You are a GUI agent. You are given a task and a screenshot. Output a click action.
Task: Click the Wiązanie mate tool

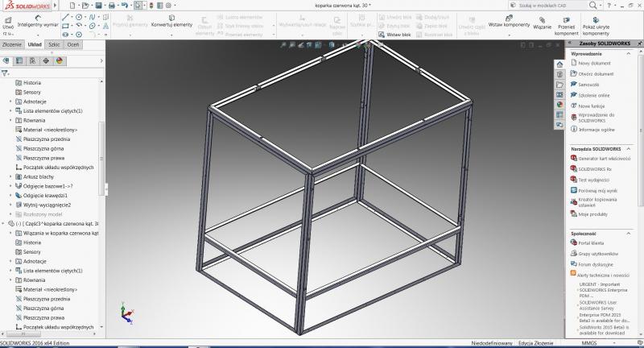click(x=542, y=23)
